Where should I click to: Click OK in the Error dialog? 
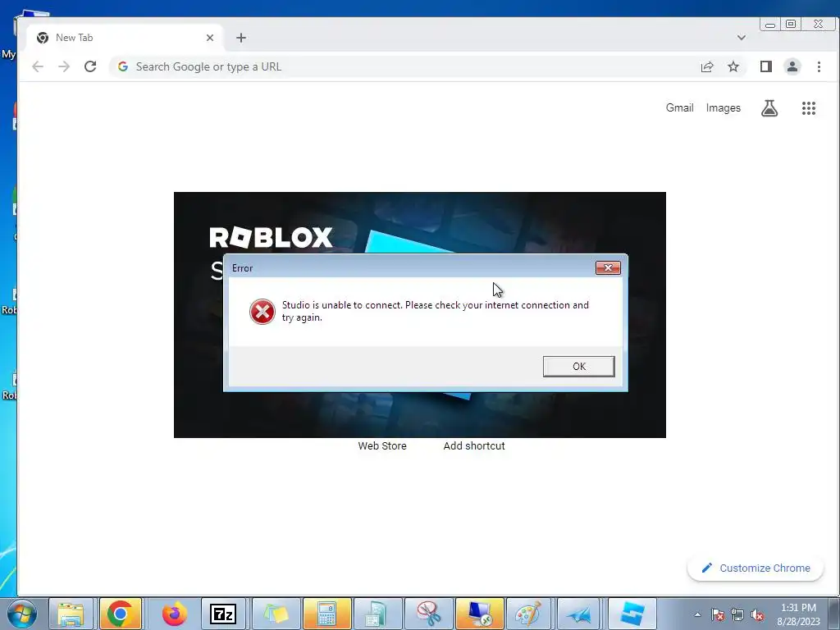(578, 367)
